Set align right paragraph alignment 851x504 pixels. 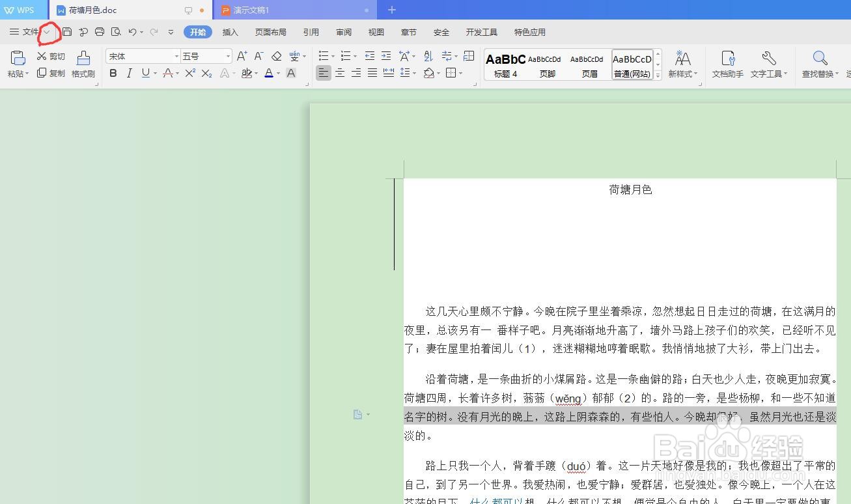point(356,73)
